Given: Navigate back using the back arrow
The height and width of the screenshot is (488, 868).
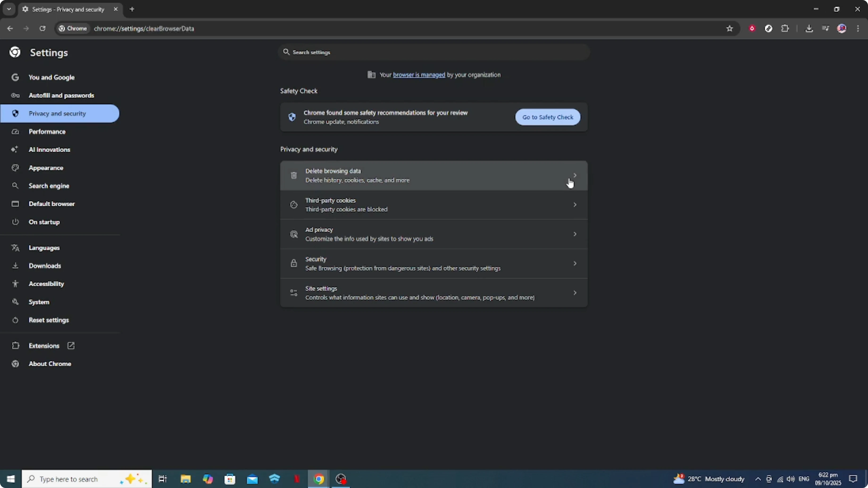Looking at the screenshot, I should click(10, 29).
